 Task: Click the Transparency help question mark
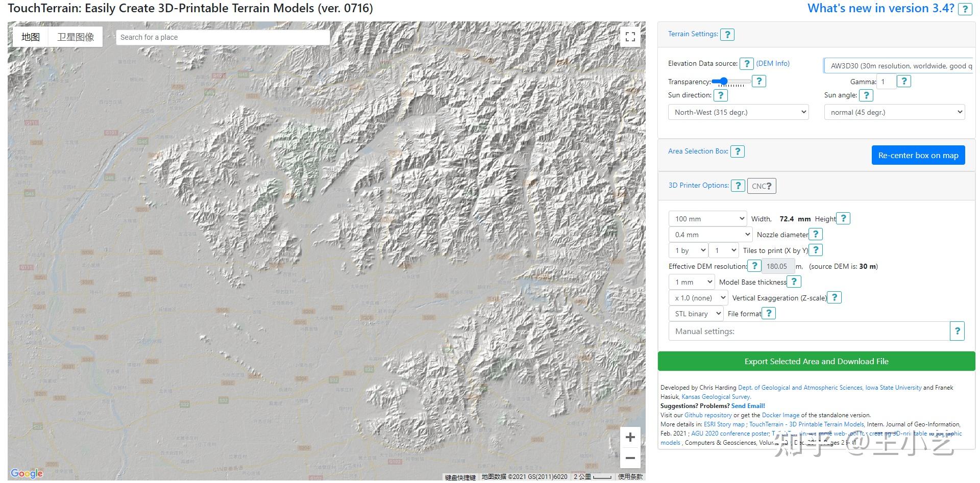(759, 81)
